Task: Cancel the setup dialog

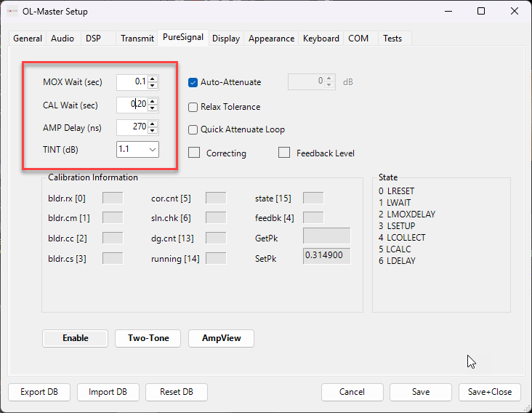Action: pyautogui.click(x=352, y=392)
